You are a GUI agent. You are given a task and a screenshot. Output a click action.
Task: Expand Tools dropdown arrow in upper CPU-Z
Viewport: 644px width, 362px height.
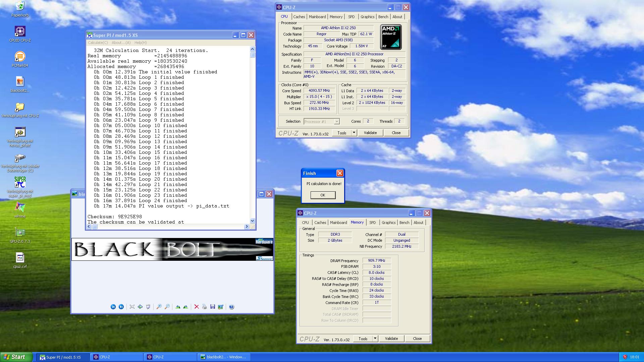(x=354, y=133)
